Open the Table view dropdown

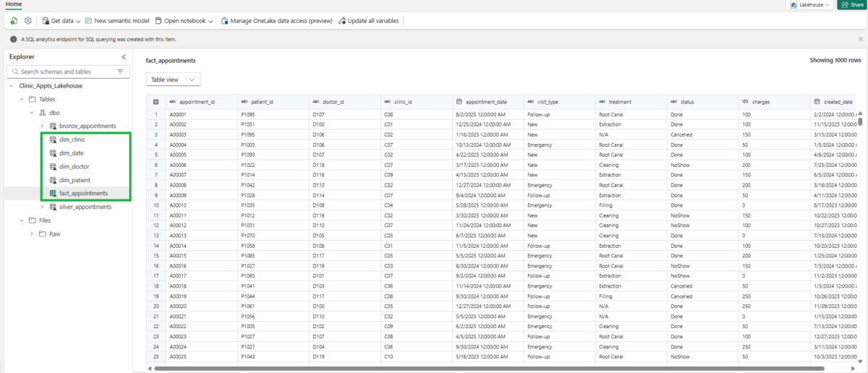[x=173, y=80]
